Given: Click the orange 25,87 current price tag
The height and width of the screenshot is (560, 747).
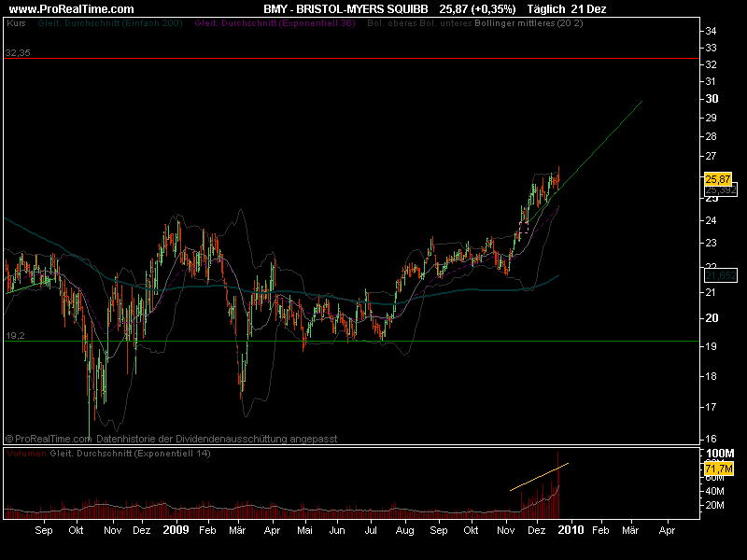Looking at the screenshot, I should tap(716, 179).
